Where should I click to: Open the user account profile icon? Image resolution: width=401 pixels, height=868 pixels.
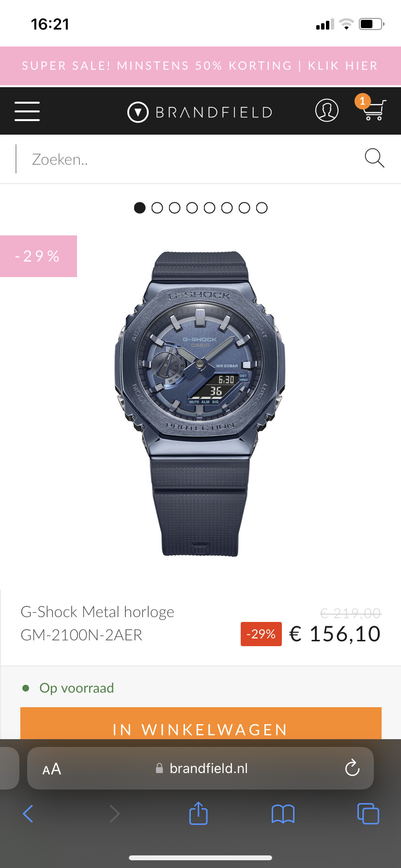tap(327, 110)
